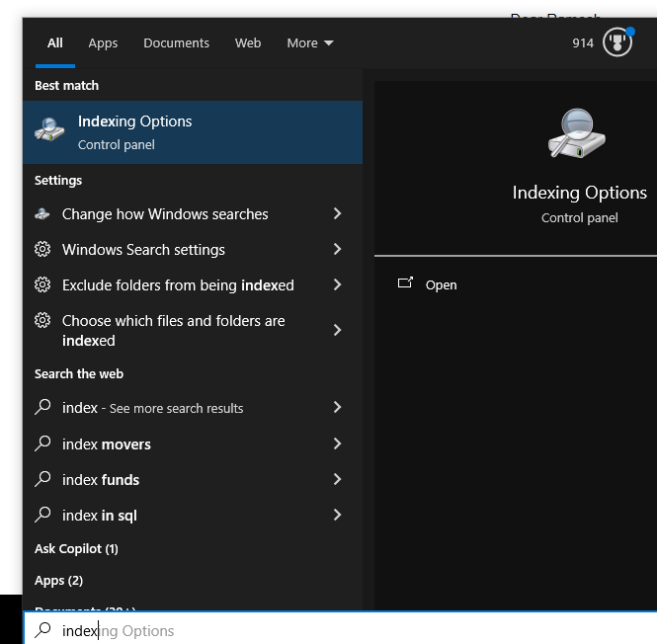Expand the Apps (2) group
The height and width of the screenshot is (644, 657).
[58, 581]
